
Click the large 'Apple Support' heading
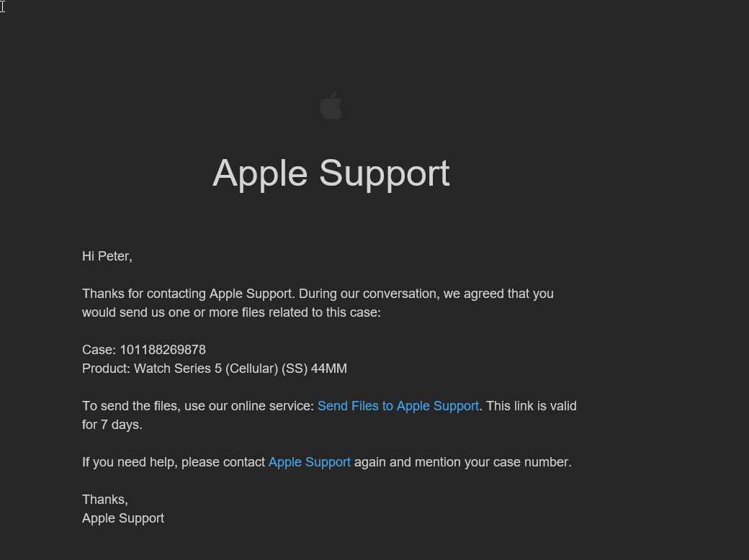[331, 174]
